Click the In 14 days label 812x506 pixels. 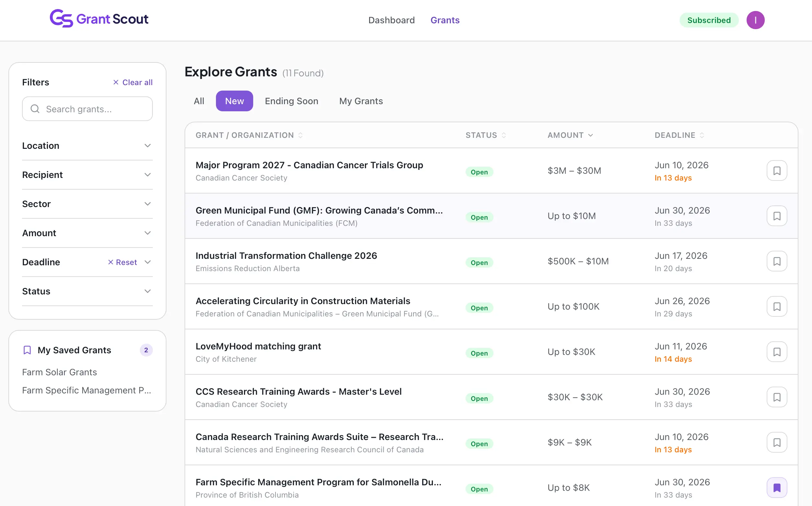click(x=673, y=359)
